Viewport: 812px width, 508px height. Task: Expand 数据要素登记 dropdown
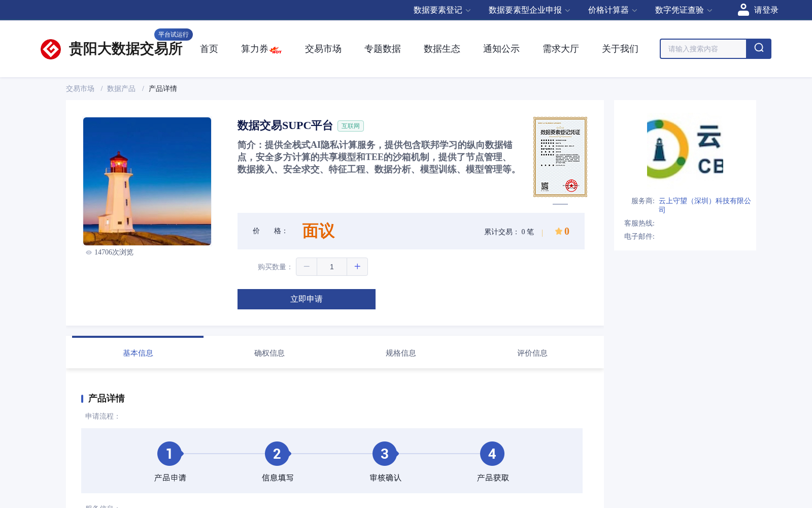pos(442,10)
